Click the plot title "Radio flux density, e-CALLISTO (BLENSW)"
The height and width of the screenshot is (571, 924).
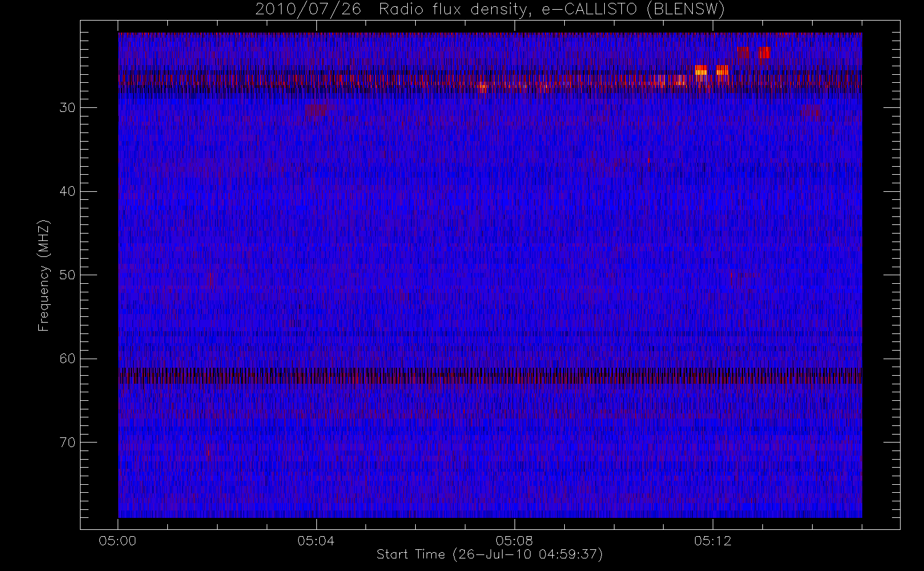(552, 10)
